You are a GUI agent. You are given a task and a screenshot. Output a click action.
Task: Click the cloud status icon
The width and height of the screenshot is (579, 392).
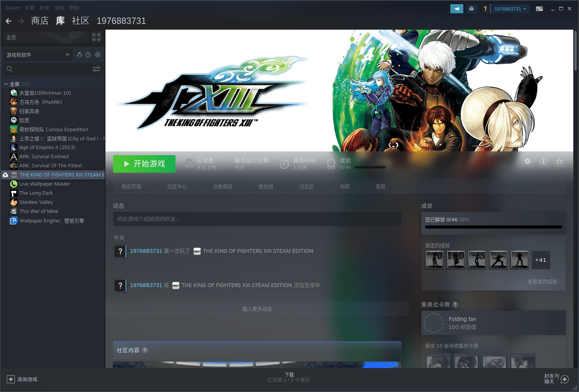pos(189,164)
